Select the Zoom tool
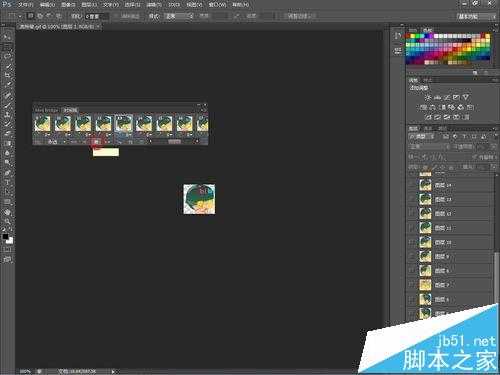Screen dimensions: 500x375 (7, 222)
